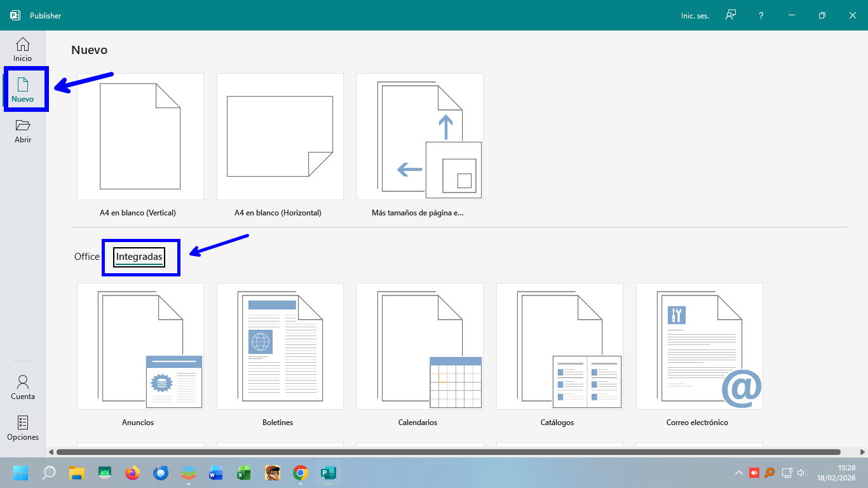
Task: Open network settings tray icon
Action: click(x=787, y=473)
